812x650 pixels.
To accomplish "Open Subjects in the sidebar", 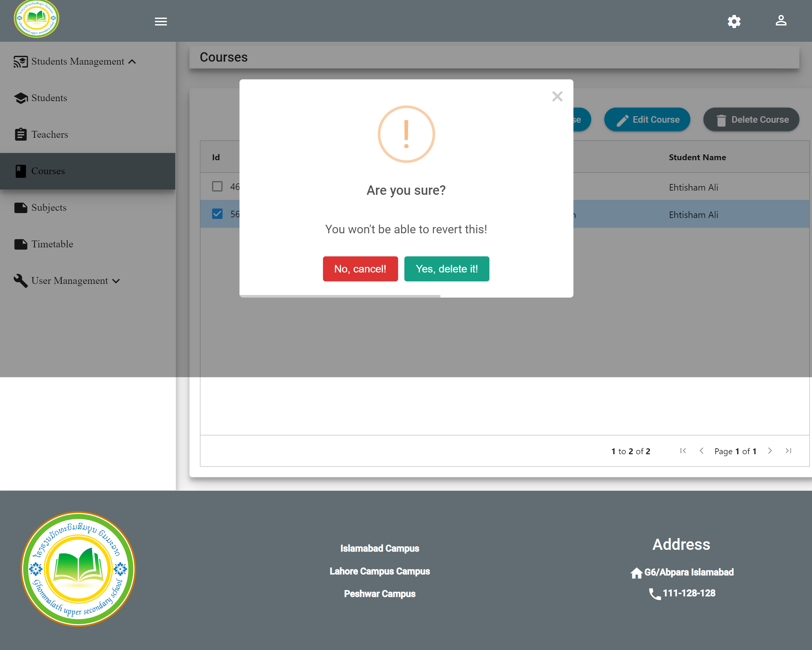I will tap(49, 208).
